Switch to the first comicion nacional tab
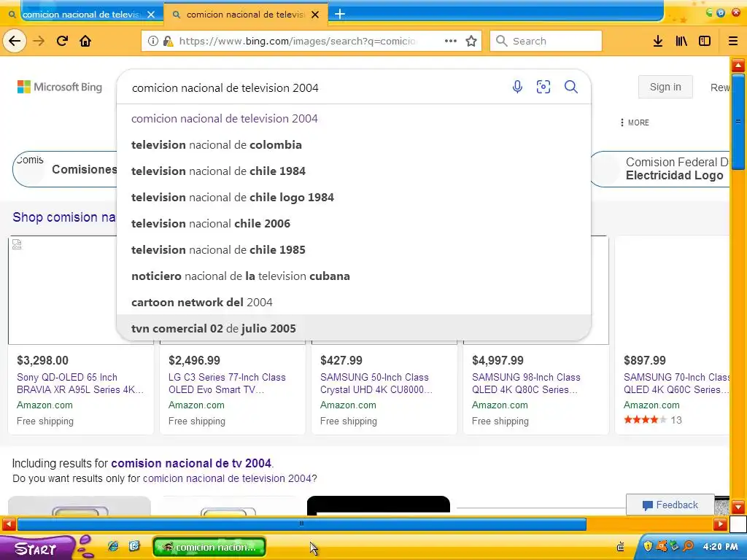This screenshot has width=747, height=560. tap(81, 15)
